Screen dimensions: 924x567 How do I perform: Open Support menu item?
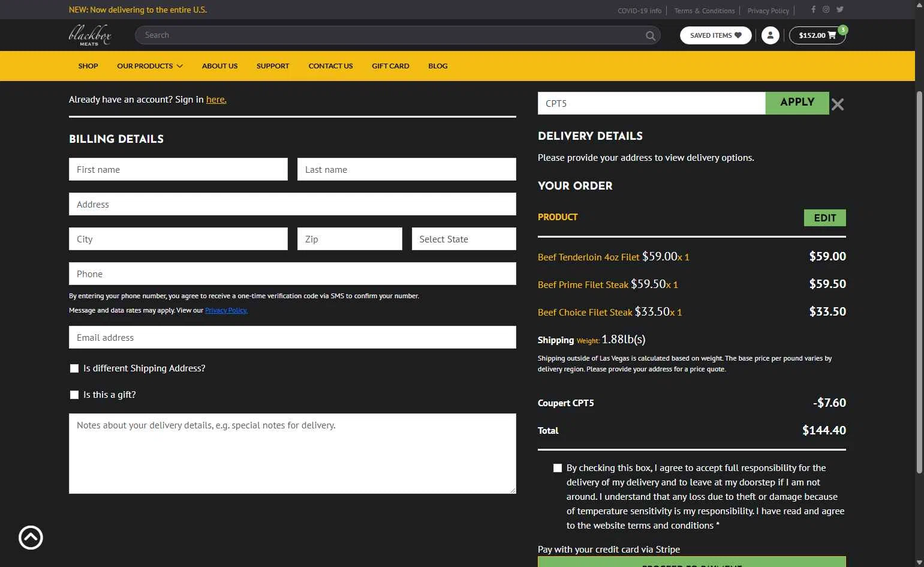(273, 66)
